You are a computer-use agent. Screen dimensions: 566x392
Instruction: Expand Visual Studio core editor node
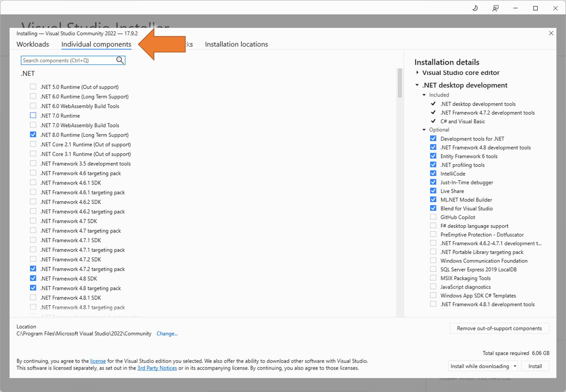[x=417, y=72]
